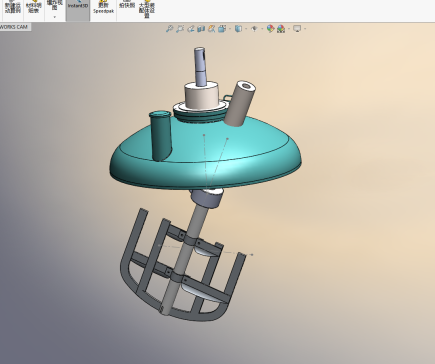
Task: Expand the Display Style dropdown arrow
Action: [246, 29]
